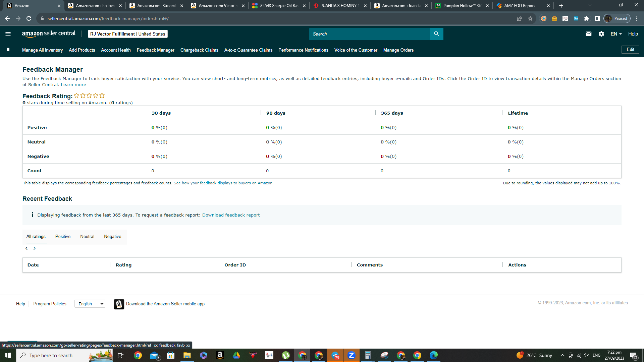Open Performance Notifications page

click(x=303, y=50)
